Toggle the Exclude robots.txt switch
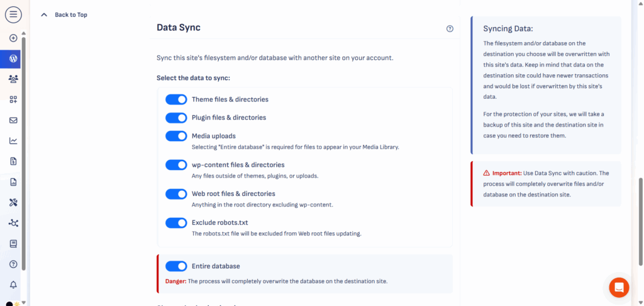Image resolution: width=644 pixels, height=306 pixels. pos(176,223)
